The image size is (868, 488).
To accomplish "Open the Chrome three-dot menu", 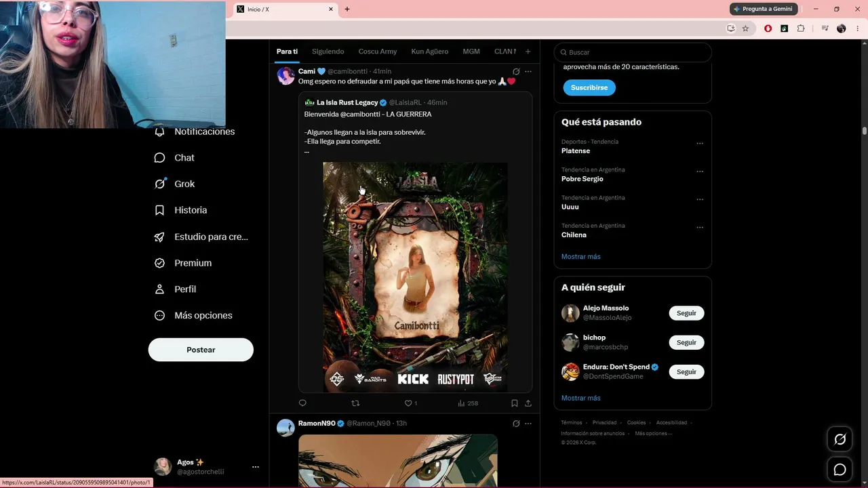I will [x=858, y=28].
